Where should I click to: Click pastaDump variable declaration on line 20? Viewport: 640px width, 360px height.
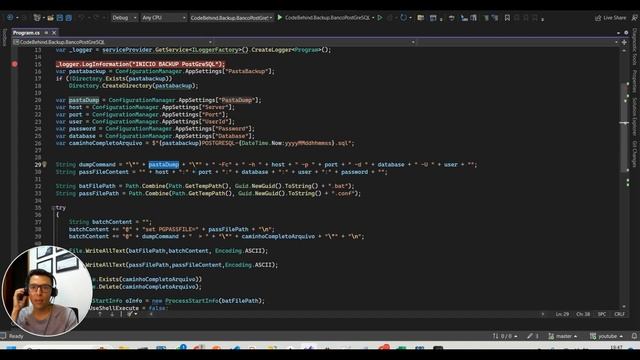click(84, 100)
